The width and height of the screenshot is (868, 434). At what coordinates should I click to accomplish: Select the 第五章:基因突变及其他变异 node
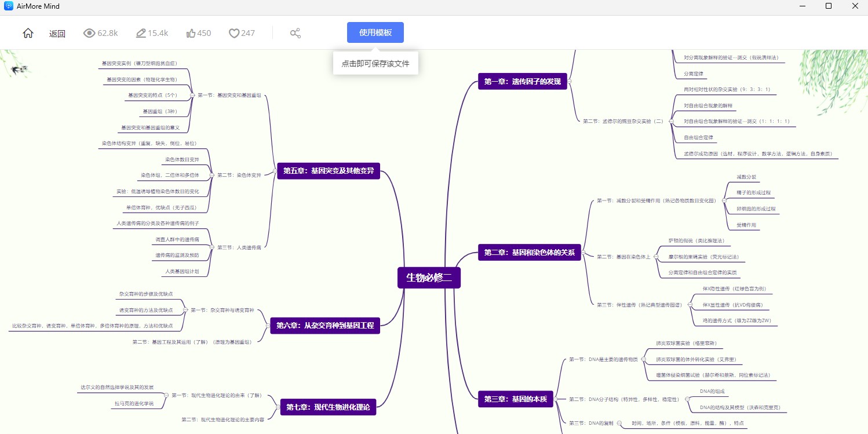coord(329,171)
